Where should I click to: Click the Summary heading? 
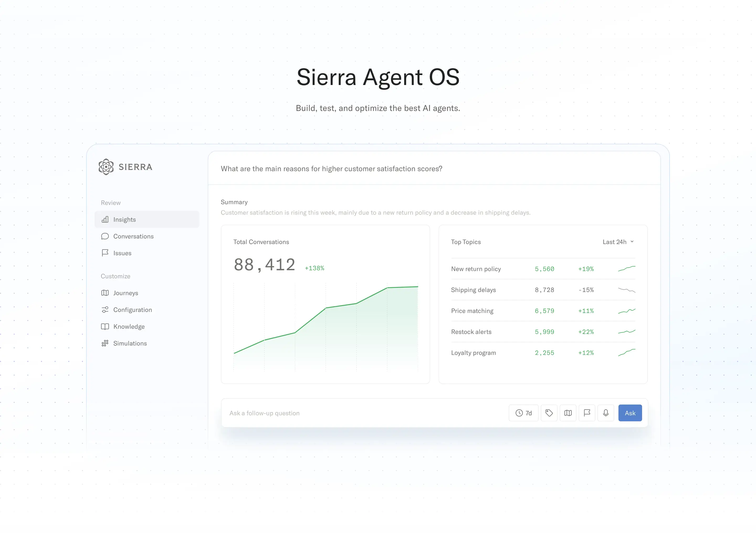(x=234, y=202)
